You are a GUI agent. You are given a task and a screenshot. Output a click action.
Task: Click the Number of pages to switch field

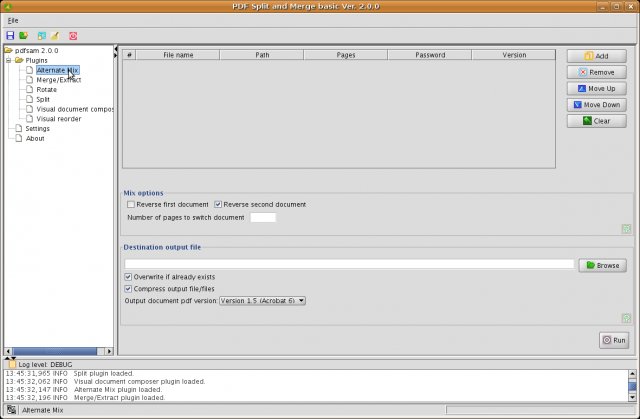click(x=263, y=217)
